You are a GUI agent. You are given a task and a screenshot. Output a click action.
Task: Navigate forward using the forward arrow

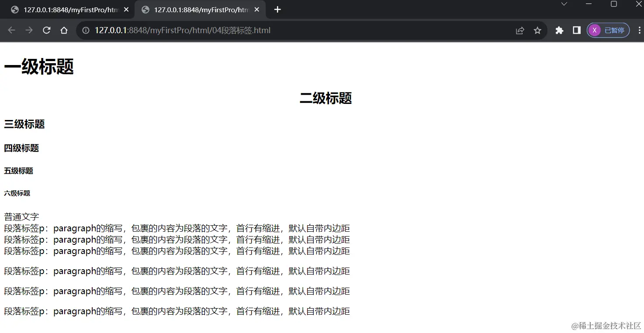29,30
